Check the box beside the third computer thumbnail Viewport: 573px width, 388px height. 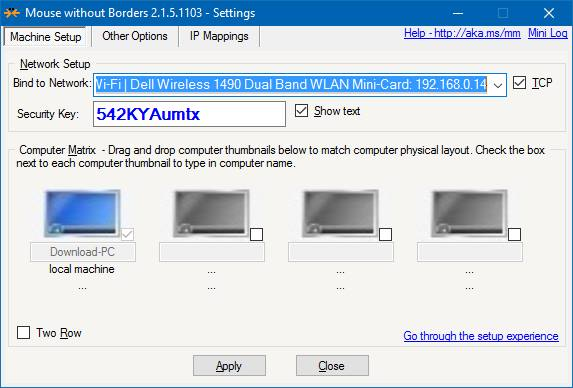click(x=386, y=234)
